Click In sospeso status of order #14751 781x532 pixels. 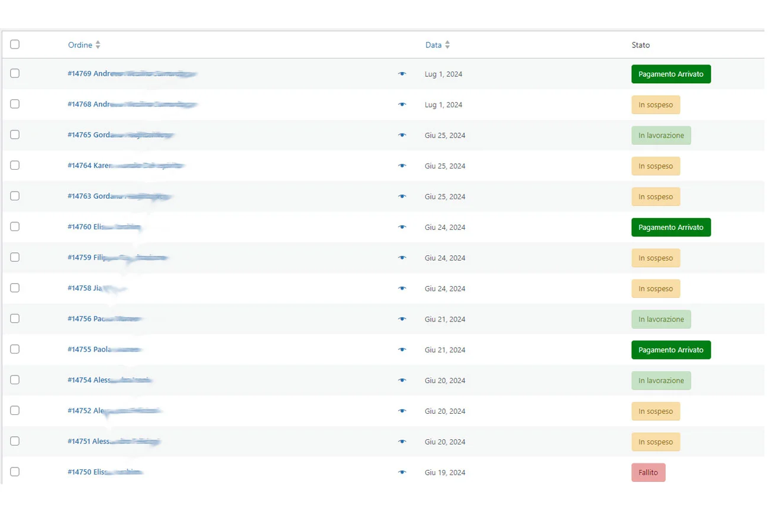pyautogui.click(x=656, y=442)
